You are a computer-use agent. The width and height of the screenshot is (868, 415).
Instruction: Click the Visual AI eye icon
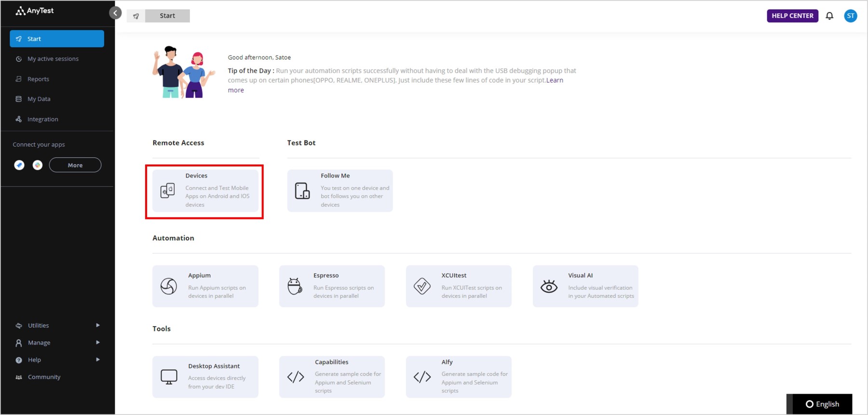click(549, 287)
